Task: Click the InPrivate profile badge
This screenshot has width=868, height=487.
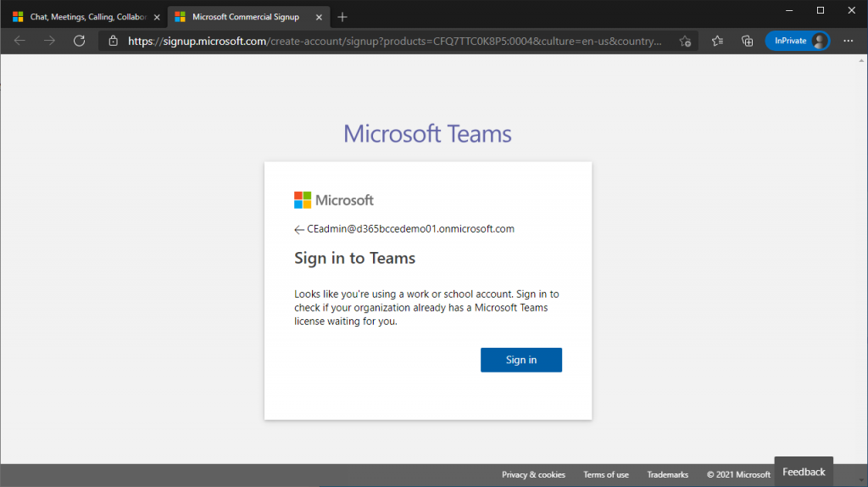Action: click(x=797, y=41)
